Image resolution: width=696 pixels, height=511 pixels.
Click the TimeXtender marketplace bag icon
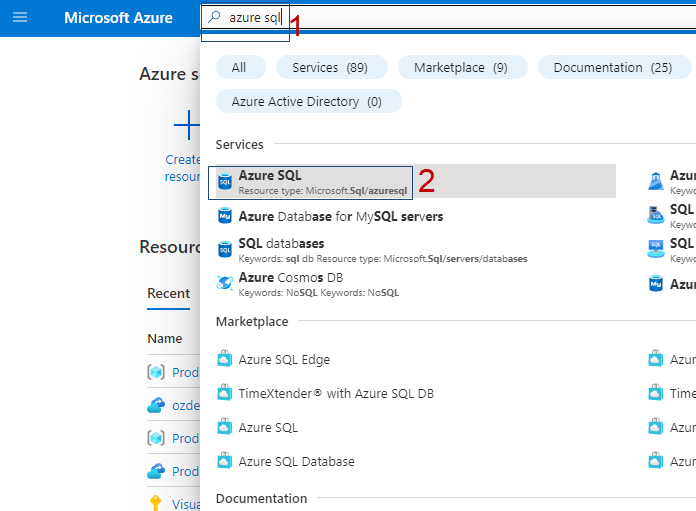[225, 392]
